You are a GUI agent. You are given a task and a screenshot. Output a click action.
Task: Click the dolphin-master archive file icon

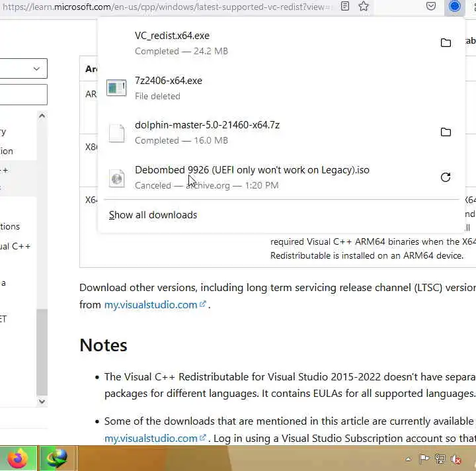pos(116,133)
